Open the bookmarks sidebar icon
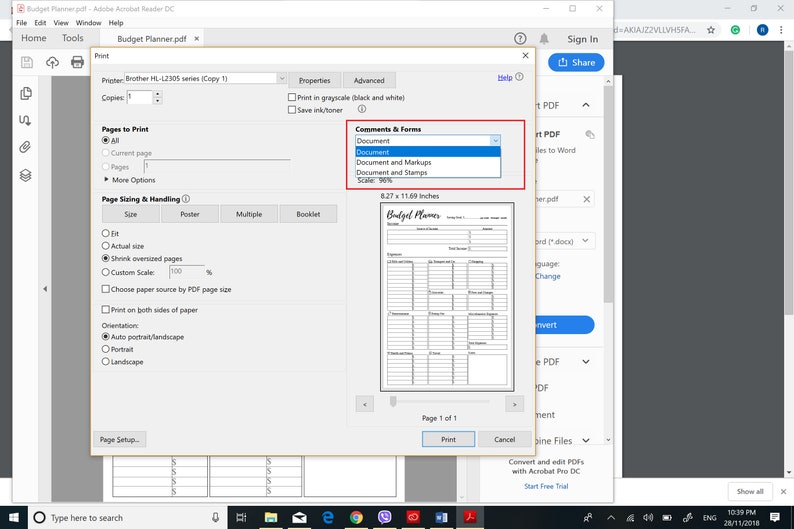This screenshot has width=794, height=529. tap(25, 120)
